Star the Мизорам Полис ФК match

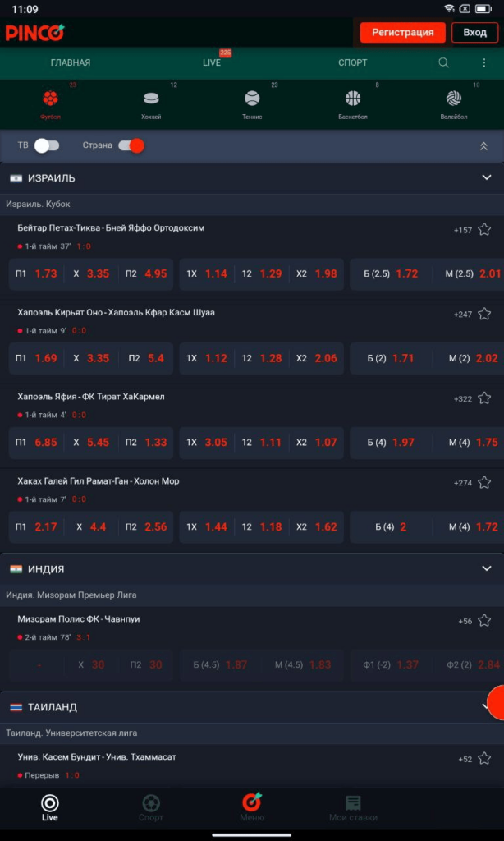pyautogui.click(x=484, y=620)
